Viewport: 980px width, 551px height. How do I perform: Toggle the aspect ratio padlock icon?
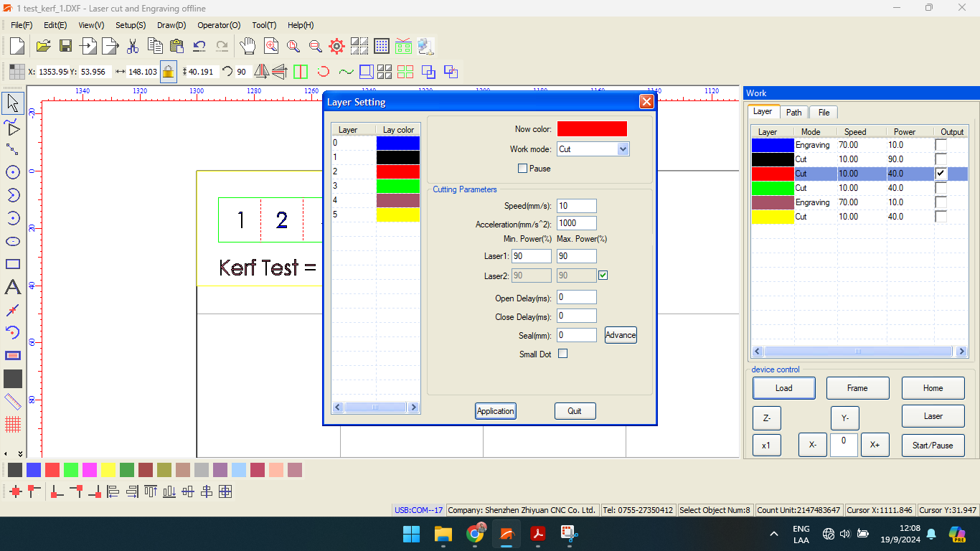(x=168, y=72)
